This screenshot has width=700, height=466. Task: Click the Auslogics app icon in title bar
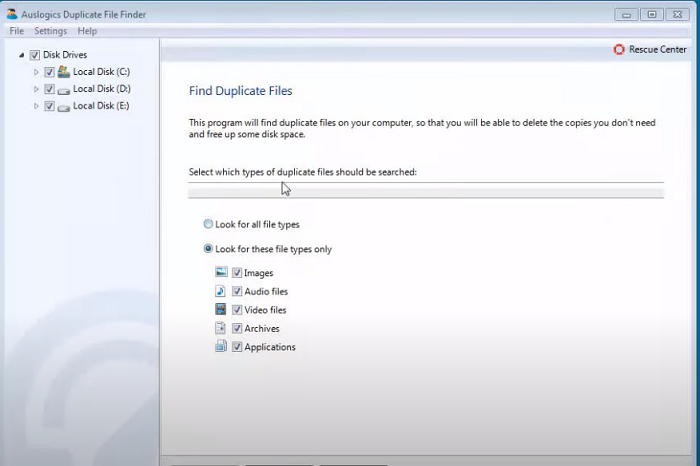click(12, 14)
